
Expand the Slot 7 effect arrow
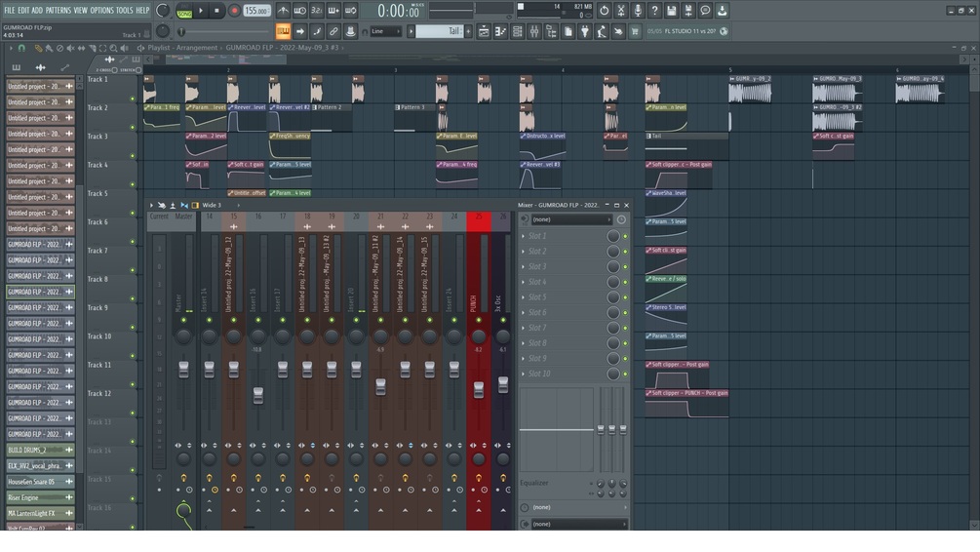[x=523, y=329]
